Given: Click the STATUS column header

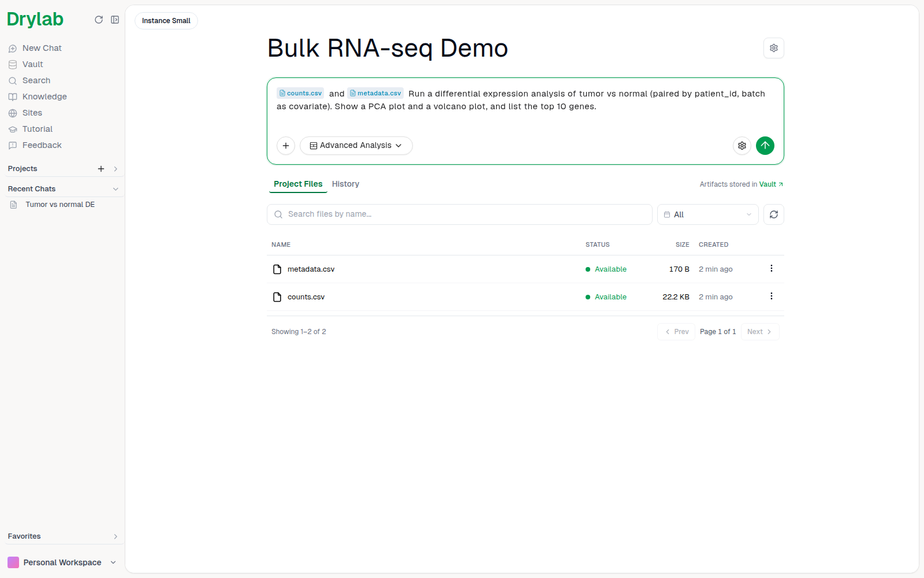Looking at the screenshot, I should pos(598,244).
